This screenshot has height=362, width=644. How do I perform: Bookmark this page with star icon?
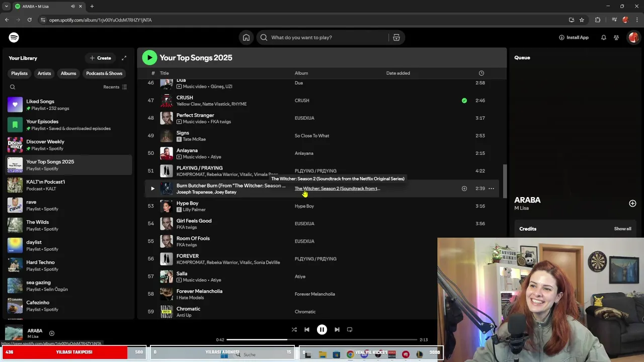pyautogui.click(x=582, y=20)
